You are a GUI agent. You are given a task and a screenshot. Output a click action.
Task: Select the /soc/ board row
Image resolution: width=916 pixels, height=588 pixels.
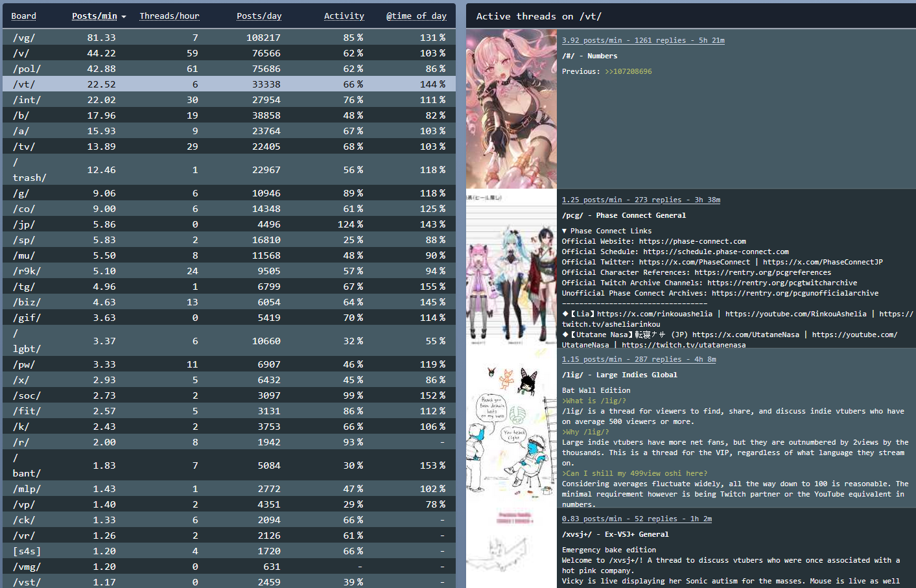click(229, 395)
